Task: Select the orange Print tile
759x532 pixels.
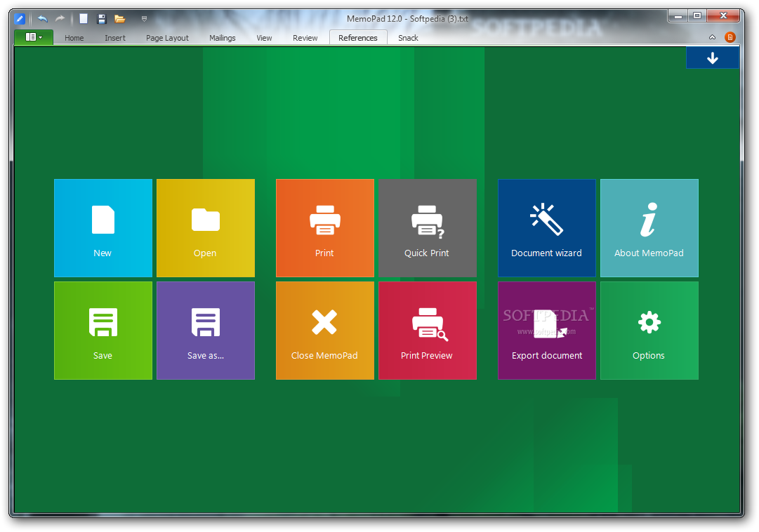Action: [325, 228]
